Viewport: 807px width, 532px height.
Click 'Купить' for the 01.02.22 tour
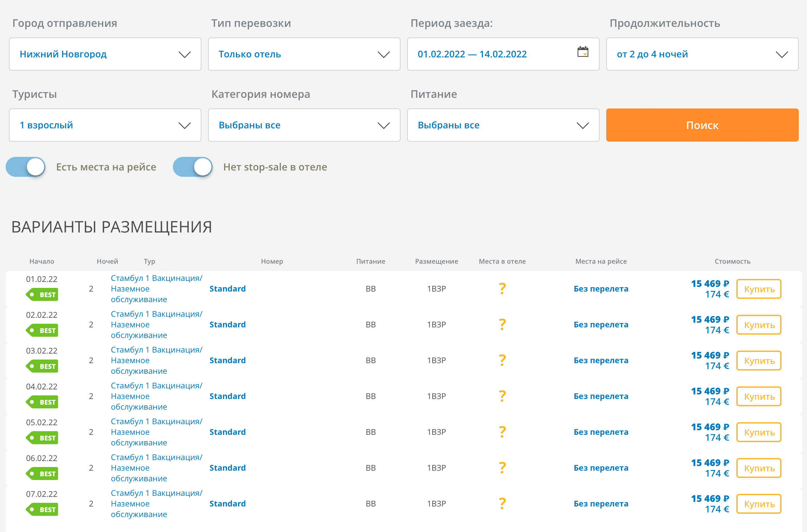pyautogui.click(x=759, y=289)
